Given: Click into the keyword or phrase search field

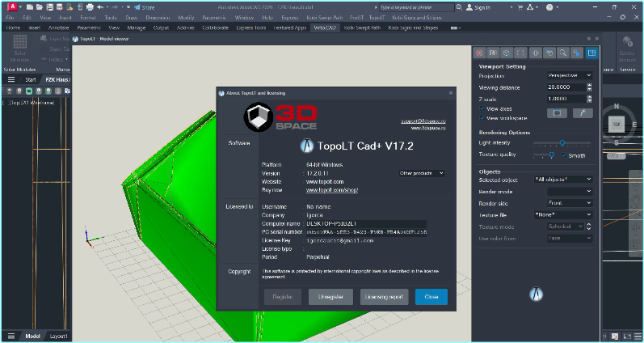Looking at the screenshot, I should (415, 7).
